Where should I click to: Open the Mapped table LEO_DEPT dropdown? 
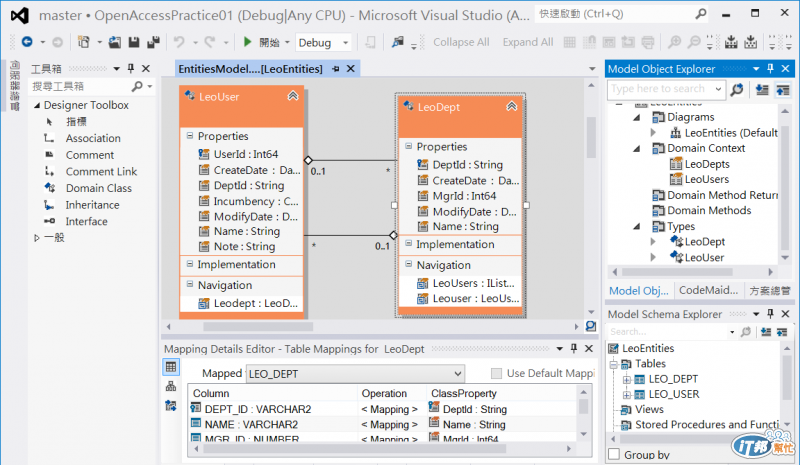pos(458,374)
